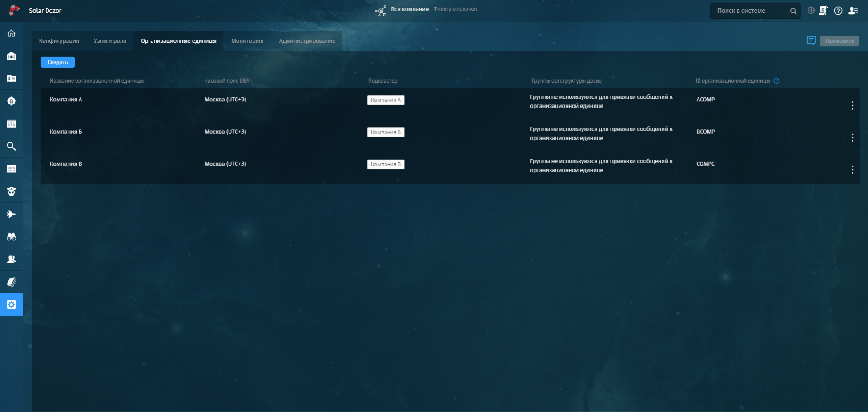This screenshot has width=868, height=412.
Task: Click the groups text in Компания Б row
Action: pyautogui.click(x=601, y=133)
